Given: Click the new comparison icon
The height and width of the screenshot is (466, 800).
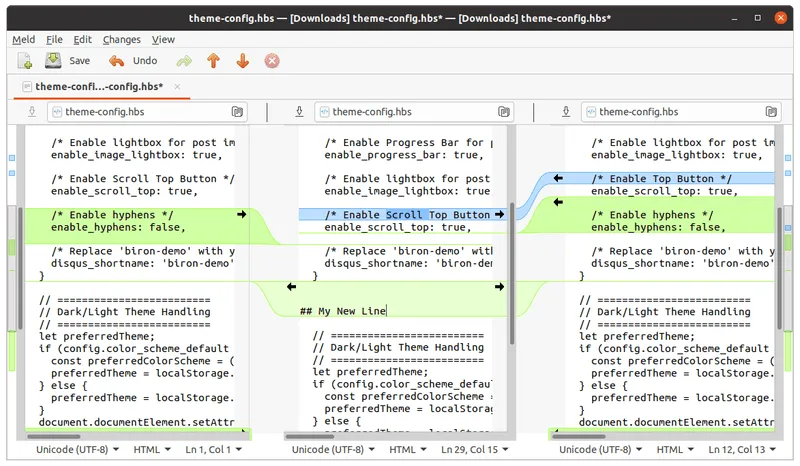Looking at the screenshot, I should pos(25,61).
